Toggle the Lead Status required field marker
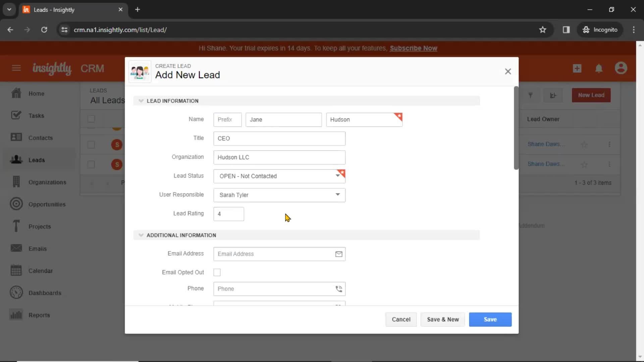Viewport: 644px width, 362px height. 343,172
